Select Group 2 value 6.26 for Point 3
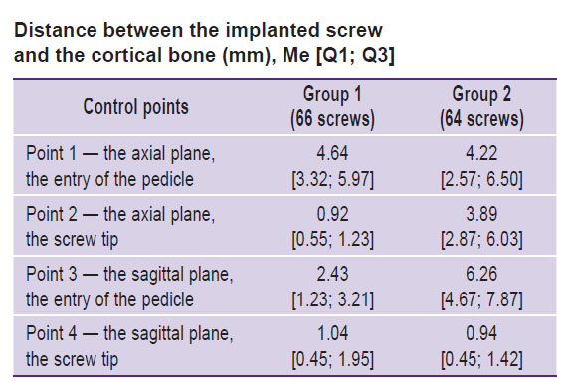 [481, 274]
